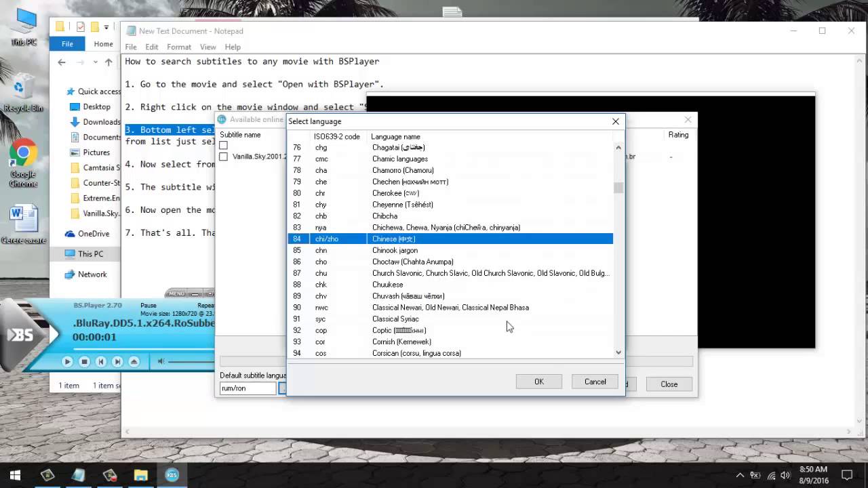Sort by Language name column header

(x=490, y=136)
